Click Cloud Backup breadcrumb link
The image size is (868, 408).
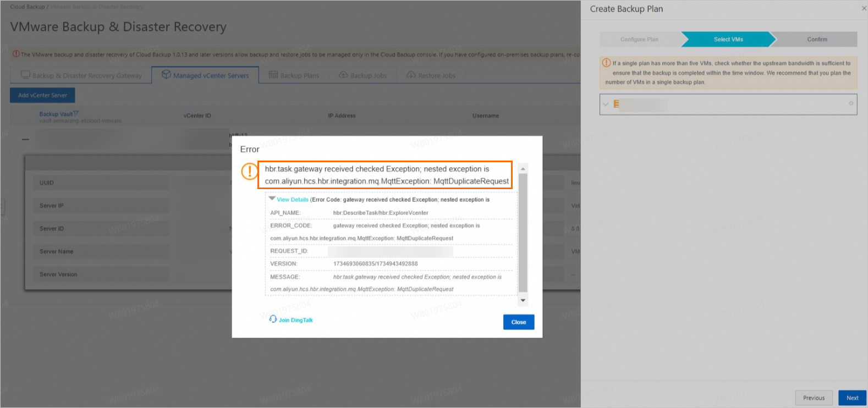(x=28, y=7)
